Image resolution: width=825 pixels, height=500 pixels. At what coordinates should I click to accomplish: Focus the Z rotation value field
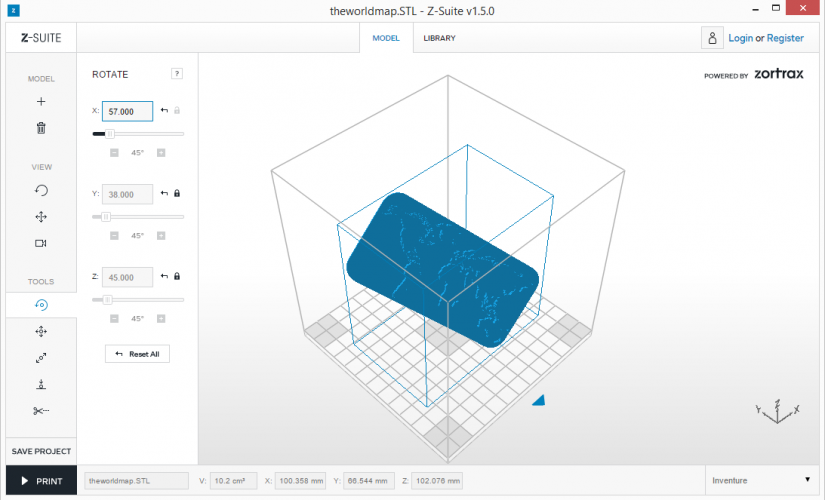(127, 277)
